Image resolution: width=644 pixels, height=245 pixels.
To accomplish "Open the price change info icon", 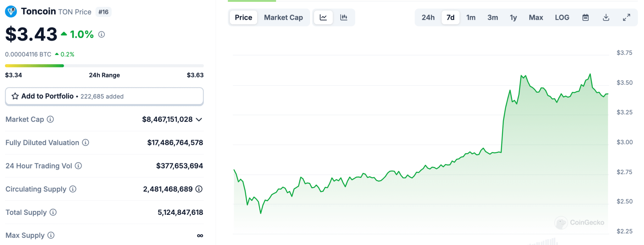I will click(101, 34).
